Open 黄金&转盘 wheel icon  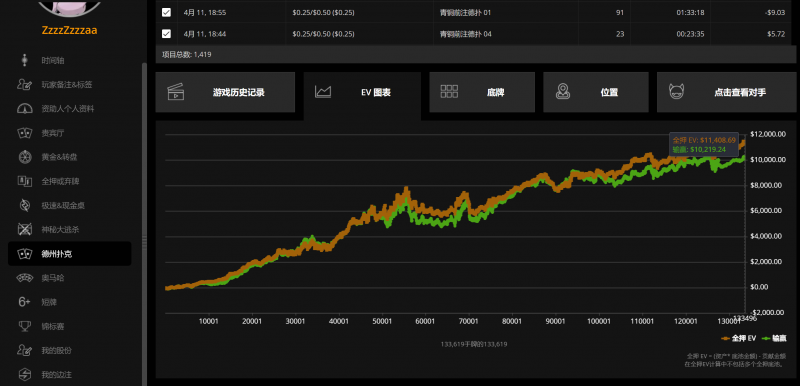24,157
